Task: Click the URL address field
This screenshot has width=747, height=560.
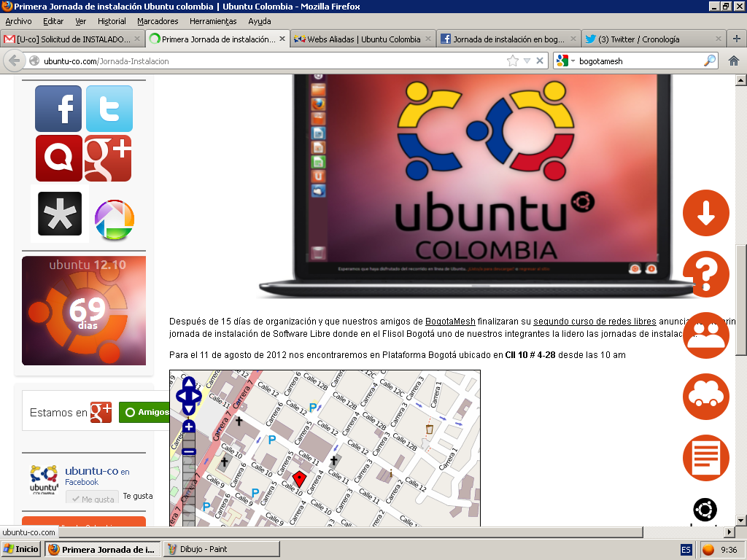Action: [271, 61]
